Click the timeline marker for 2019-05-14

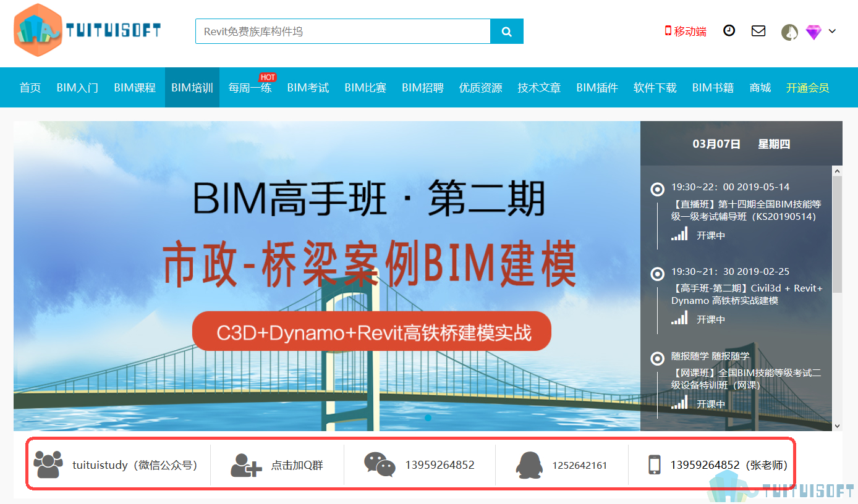coord(658,189)
